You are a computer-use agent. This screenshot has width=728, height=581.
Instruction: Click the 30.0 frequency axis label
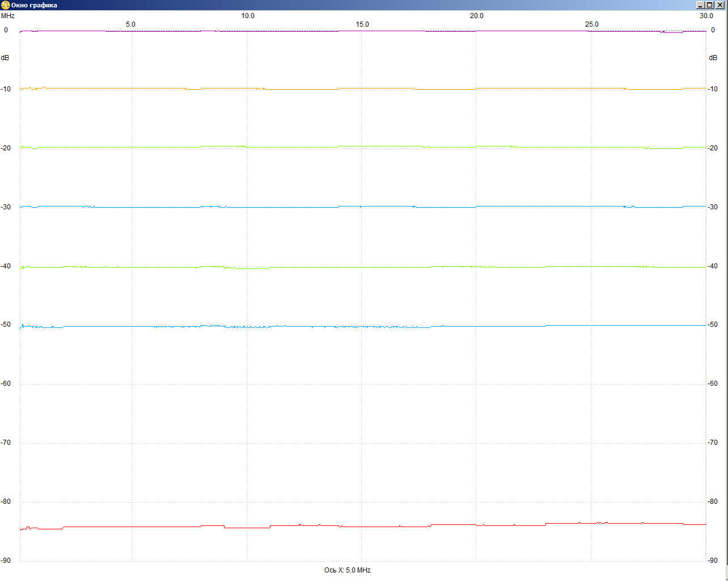point(706,16)
